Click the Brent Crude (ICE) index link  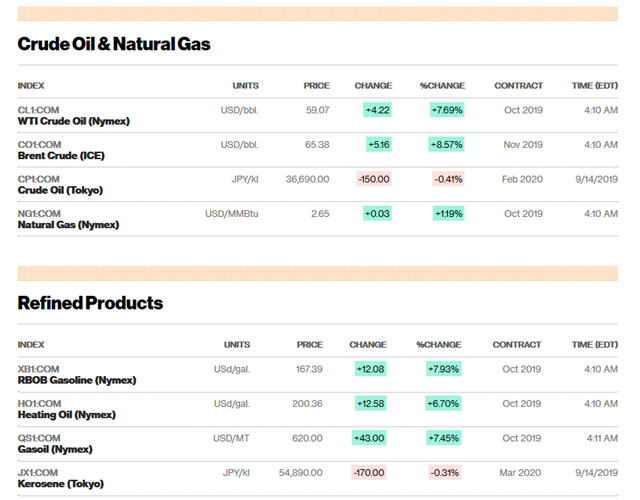click(x=61, y=156)
